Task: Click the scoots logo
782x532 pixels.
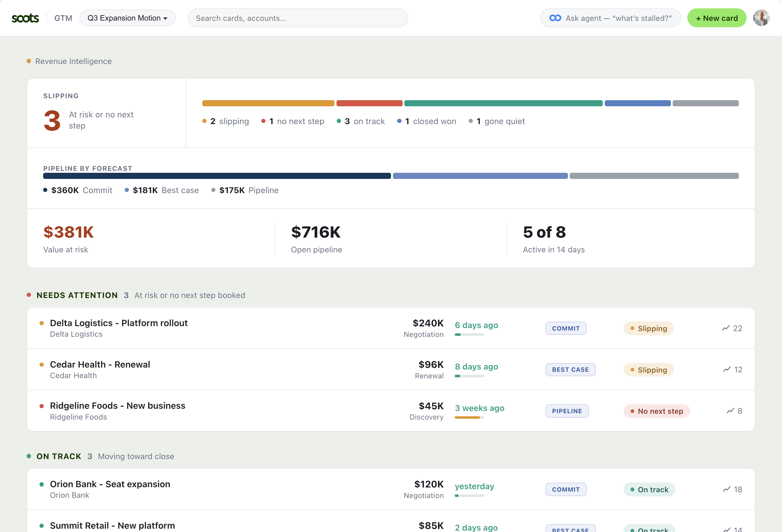Action: pyautogui.click(x=25, y=18)
